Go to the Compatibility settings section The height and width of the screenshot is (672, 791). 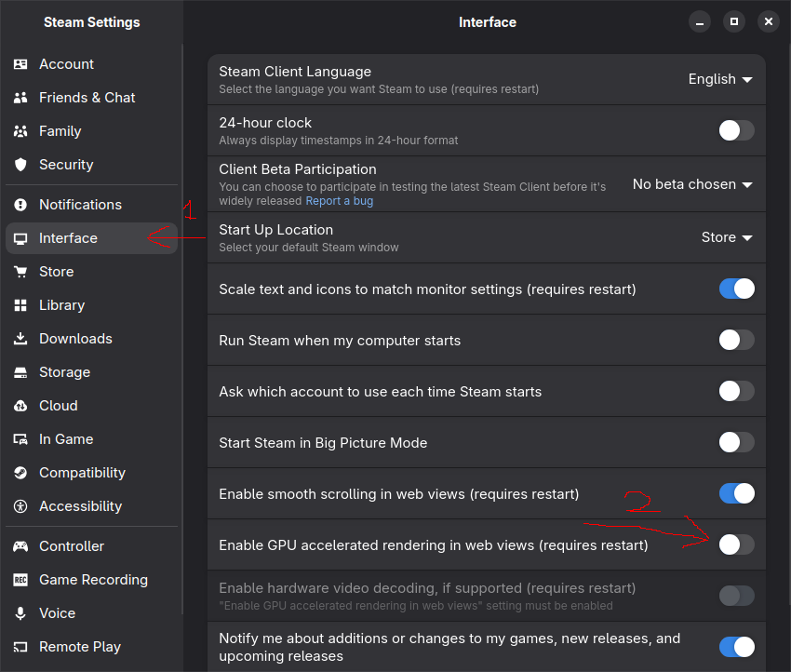click(x=82, y=473)
